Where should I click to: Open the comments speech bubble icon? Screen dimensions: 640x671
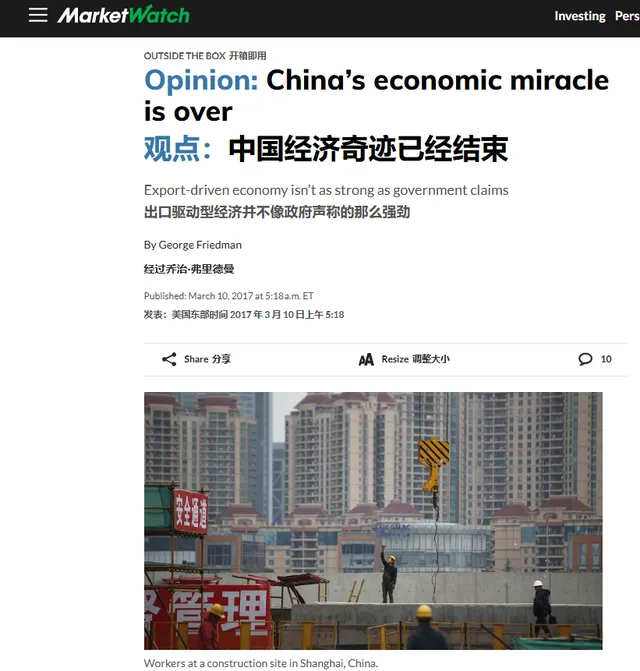585,359
